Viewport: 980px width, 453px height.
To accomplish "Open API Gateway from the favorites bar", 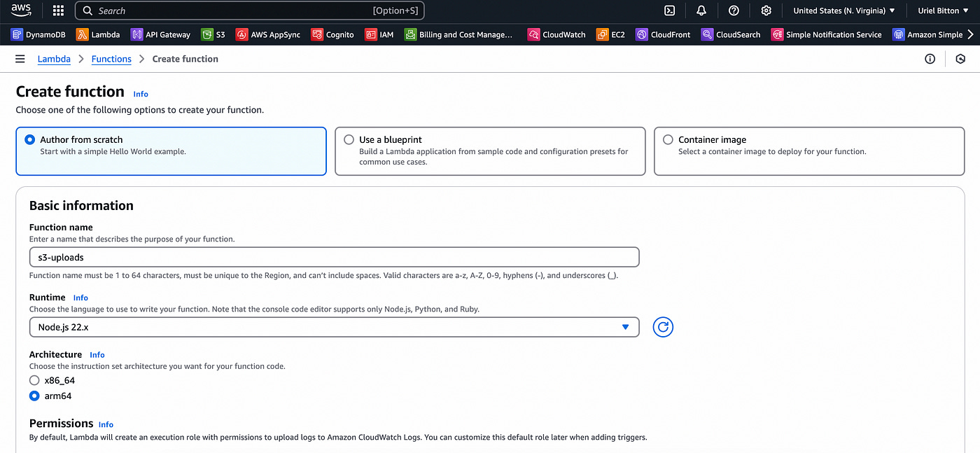I will pyautogui.click(x=160, y=34).
